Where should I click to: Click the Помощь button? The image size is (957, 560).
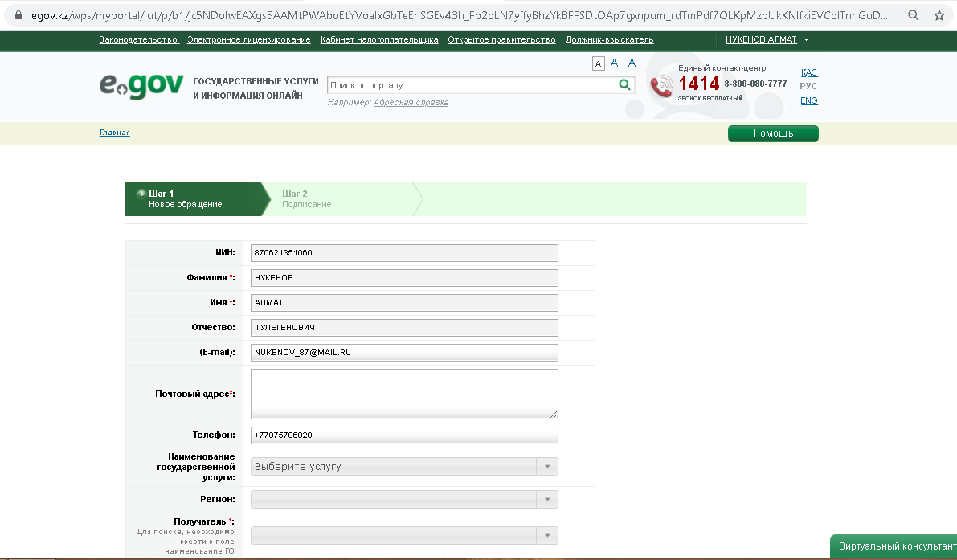(x=773, y=133)
